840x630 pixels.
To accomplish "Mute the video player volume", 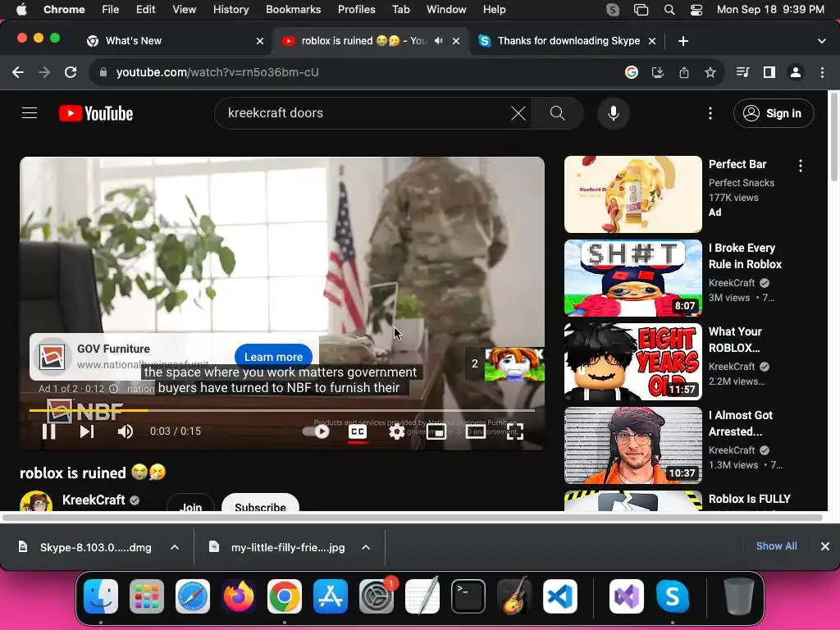I will (x=126, y=431).
